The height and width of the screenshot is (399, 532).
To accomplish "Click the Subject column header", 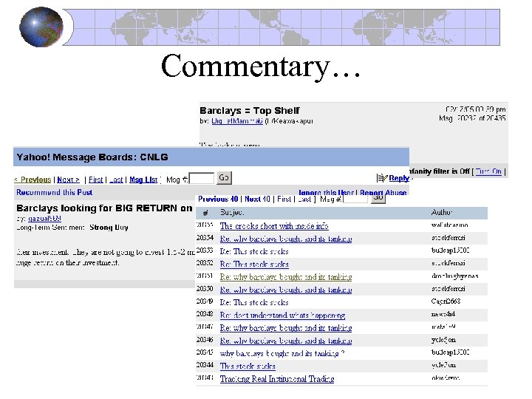I will tap(232, 212).
